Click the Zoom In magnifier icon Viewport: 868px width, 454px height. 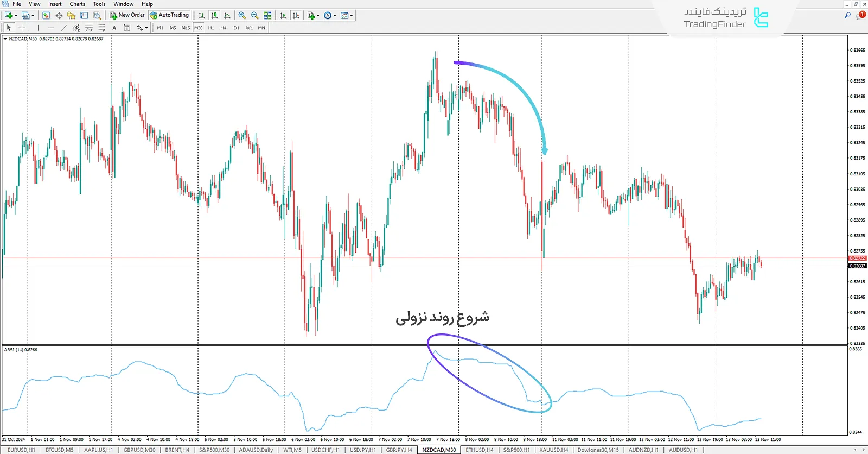click(x=242, y=16)
